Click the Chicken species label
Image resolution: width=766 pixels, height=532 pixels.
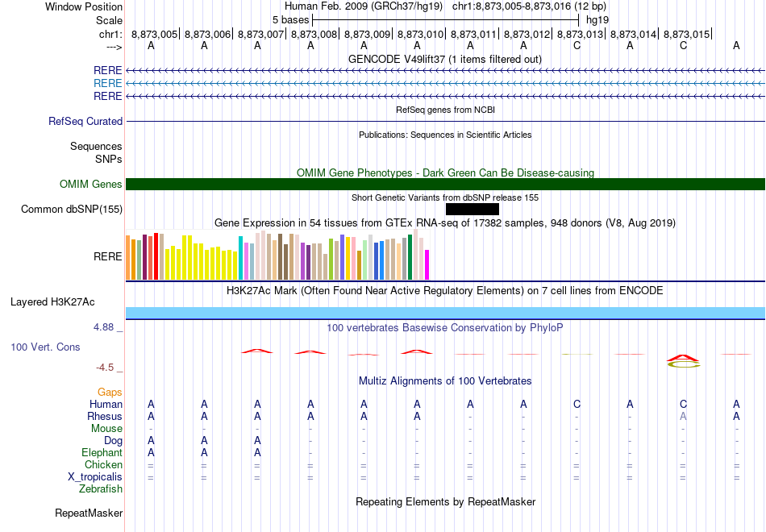[x=103, y=464]
